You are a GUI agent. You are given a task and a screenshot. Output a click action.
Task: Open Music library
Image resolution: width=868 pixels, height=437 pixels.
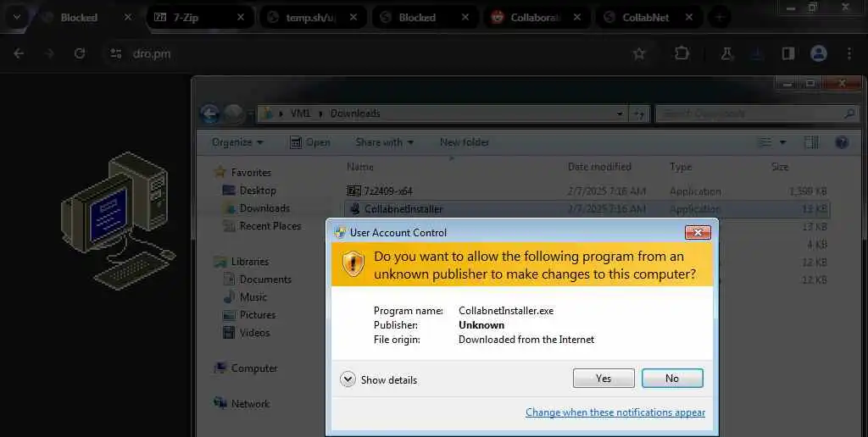pos(245,297)
